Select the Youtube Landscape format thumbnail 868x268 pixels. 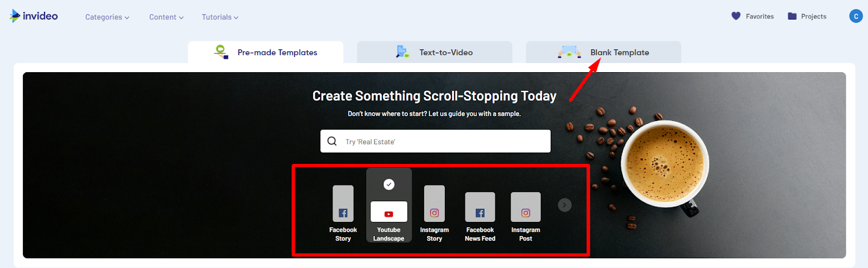[x=389, y=212]
